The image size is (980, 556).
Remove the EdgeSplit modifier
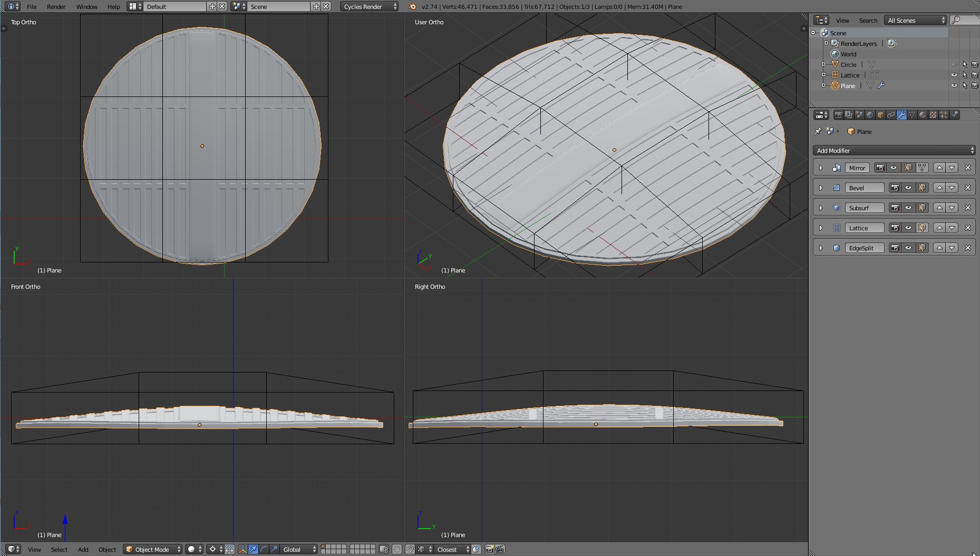tap(967, 248)
